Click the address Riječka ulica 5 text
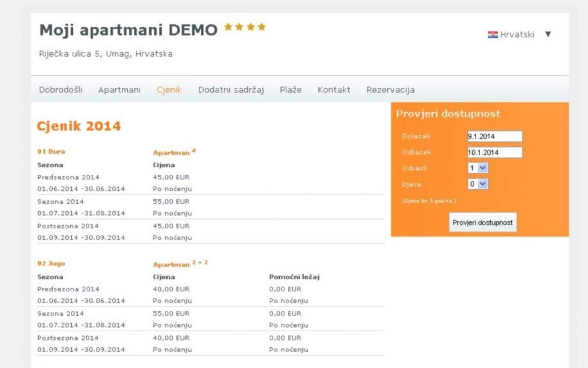 point(106,54)
